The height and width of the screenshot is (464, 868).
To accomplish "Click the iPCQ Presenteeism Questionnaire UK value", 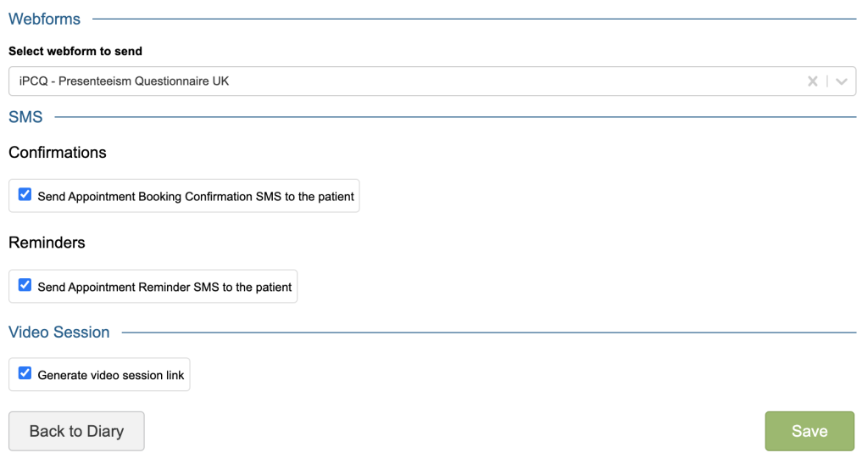I will pos(125,81).
